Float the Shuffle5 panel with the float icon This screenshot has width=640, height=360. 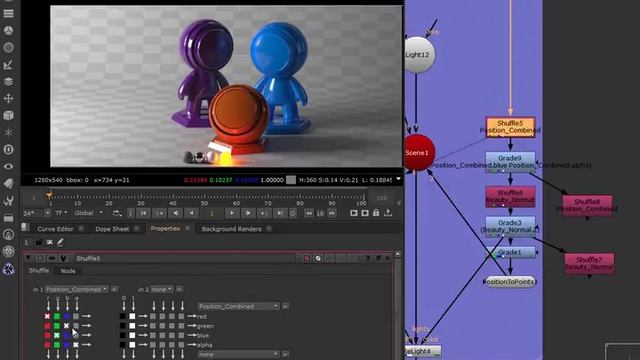click(x=378, y=258)
